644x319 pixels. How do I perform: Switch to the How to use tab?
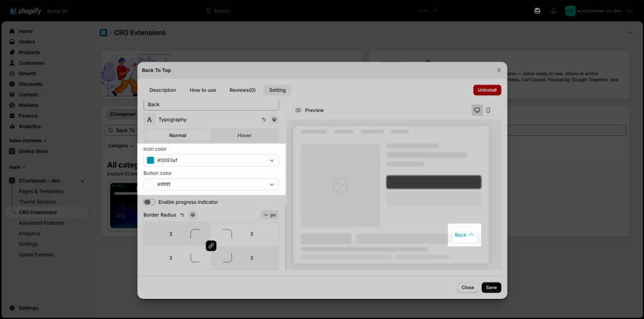click(x=203, y=90)
